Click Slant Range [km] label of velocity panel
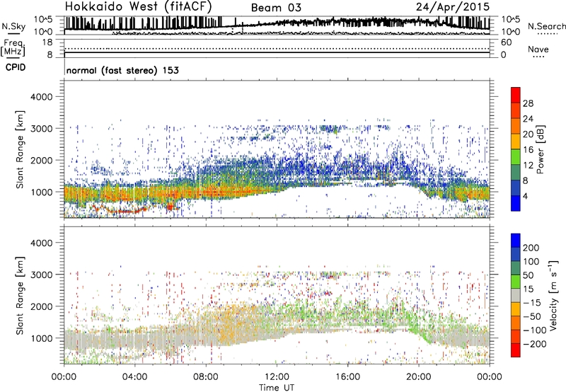Screen dimensions: 566x392 pos(20,296)
